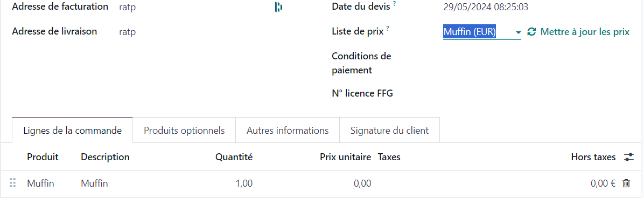The image size is (644, 198).
Task: Expand the Liste de prix dropdown arrow
Action: [518, 32]
